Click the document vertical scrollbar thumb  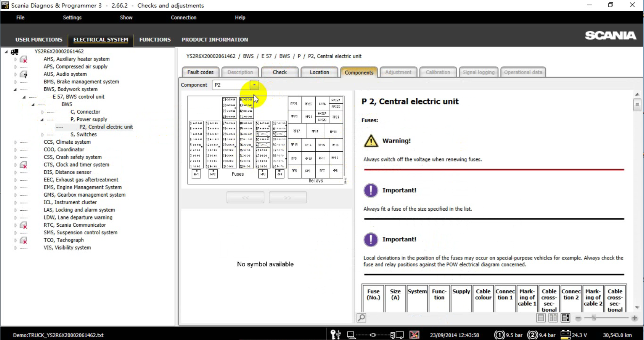[x=637, y=105]
